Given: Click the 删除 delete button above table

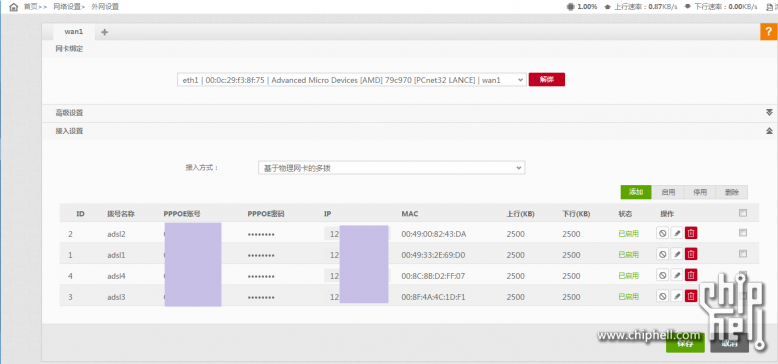Looking at the screenshot, I should pos(731,192).
